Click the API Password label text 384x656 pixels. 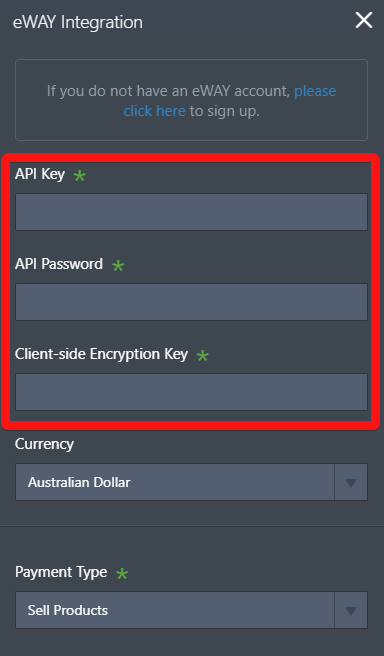click(59, 264)
